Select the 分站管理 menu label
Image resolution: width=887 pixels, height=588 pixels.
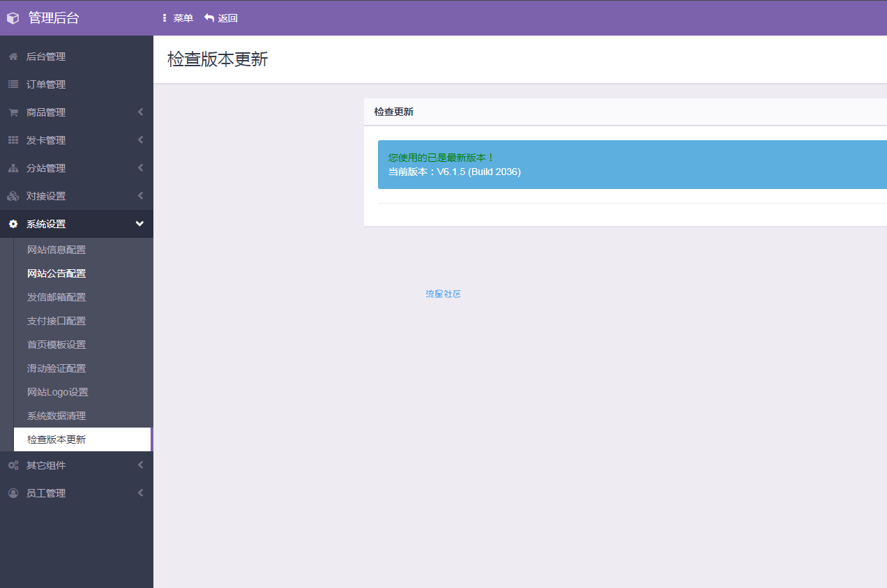click(46, 168)
